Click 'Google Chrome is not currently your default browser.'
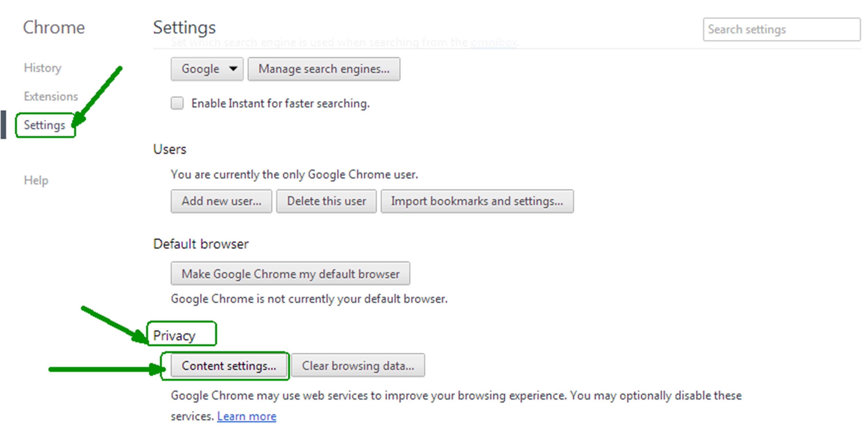 coord(309,299)
